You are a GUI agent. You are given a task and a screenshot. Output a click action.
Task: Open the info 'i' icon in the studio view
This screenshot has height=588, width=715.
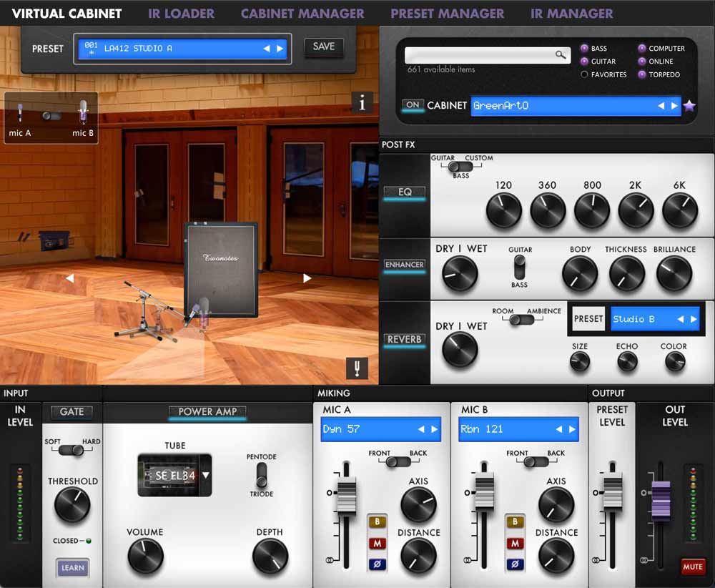click(362, 102)
